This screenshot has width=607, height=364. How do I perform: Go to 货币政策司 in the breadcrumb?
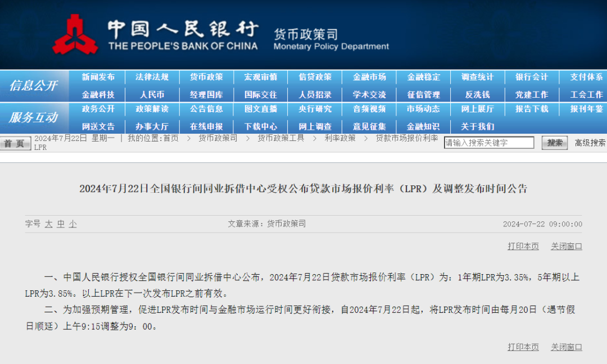218,138
